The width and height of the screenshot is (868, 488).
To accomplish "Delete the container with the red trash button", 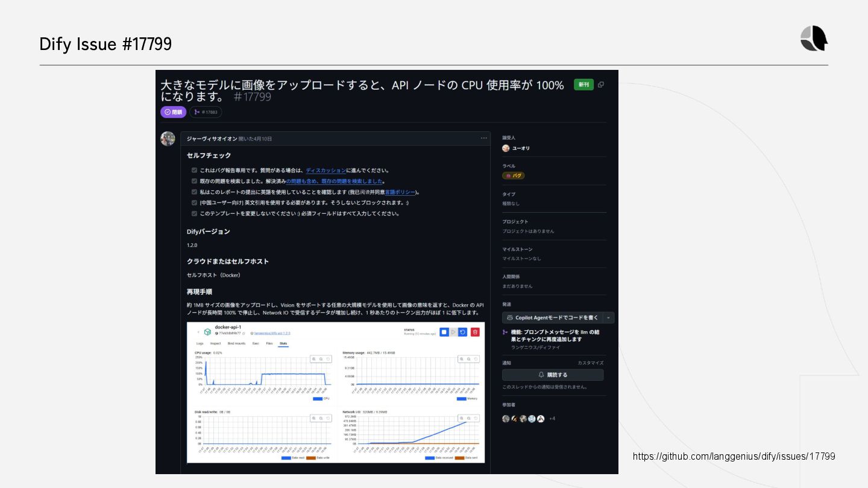I will tap(475, 332).
